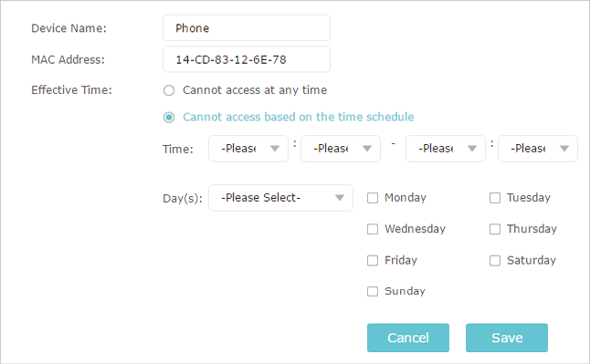Tick the Thursday checkbox
The width and height of the screenshot is (590, 364).
click(495, 229)
